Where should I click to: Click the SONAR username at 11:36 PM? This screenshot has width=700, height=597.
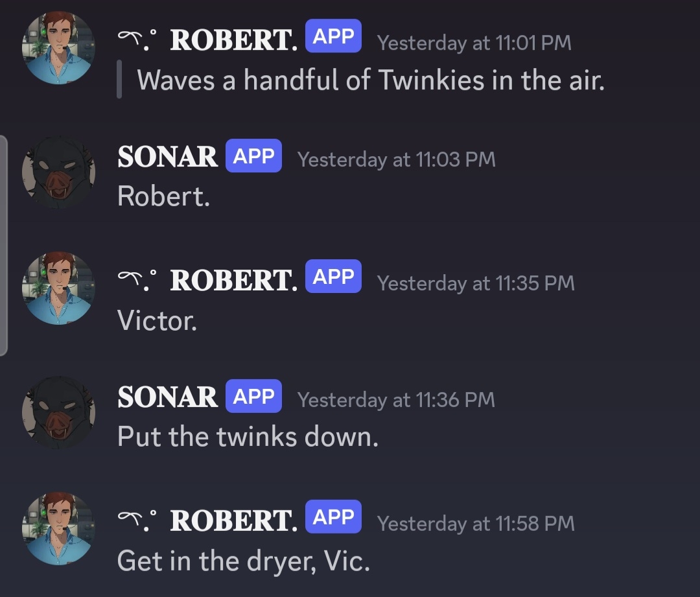167,397
